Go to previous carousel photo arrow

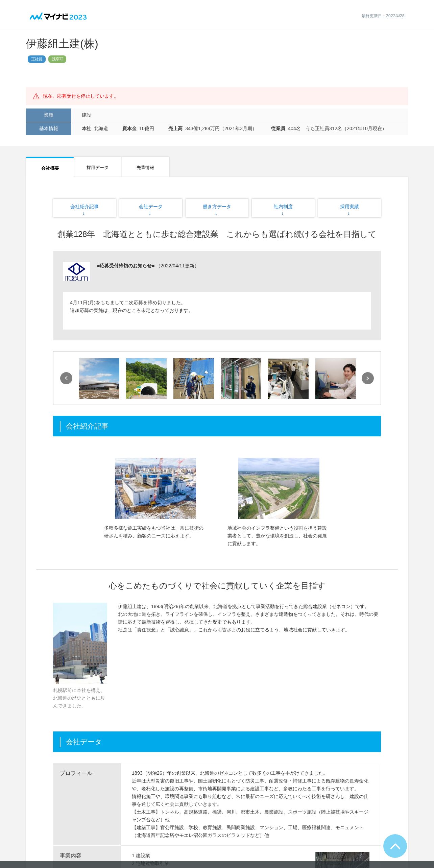pyautogui.click(x=66, y=378)
